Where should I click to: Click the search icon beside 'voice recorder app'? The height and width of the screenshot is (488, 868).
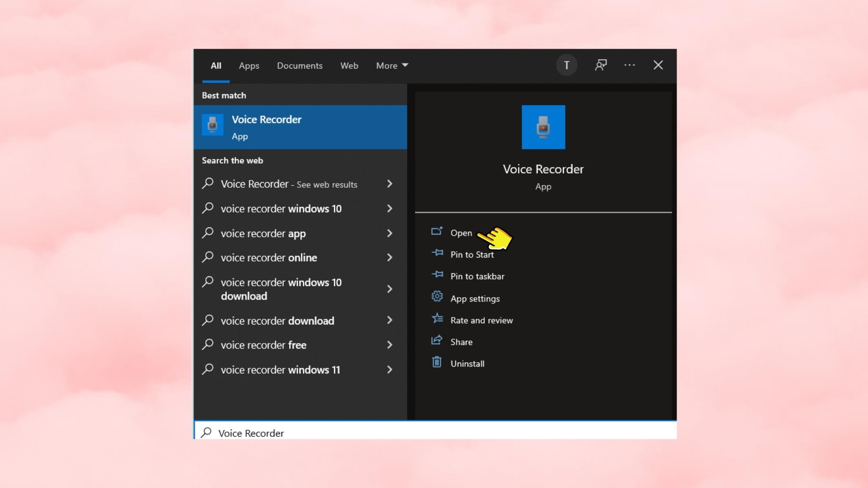coord(208,233)
